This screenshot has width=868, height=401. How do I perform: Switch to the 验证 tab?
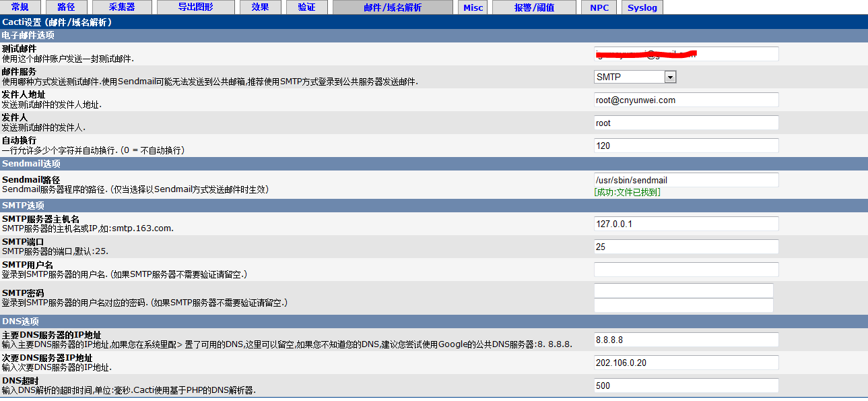click(x=306, y=7)
